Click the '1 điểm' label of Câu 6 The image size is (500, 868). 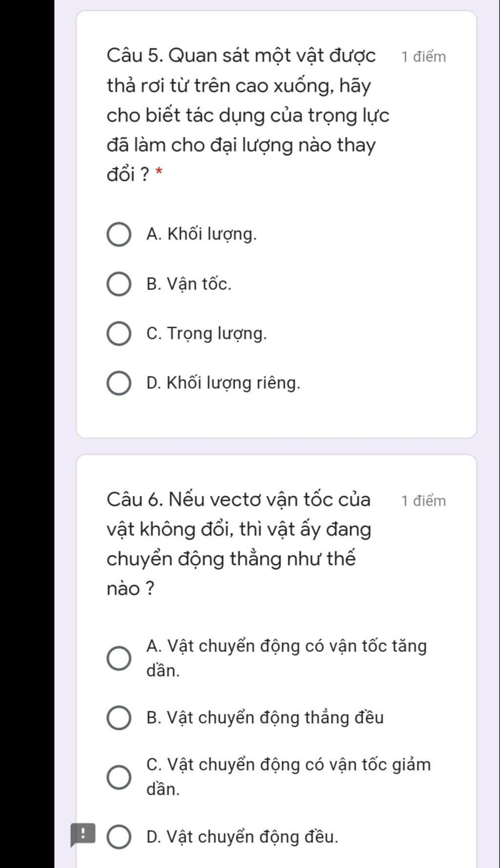click(x=423, y=501)
